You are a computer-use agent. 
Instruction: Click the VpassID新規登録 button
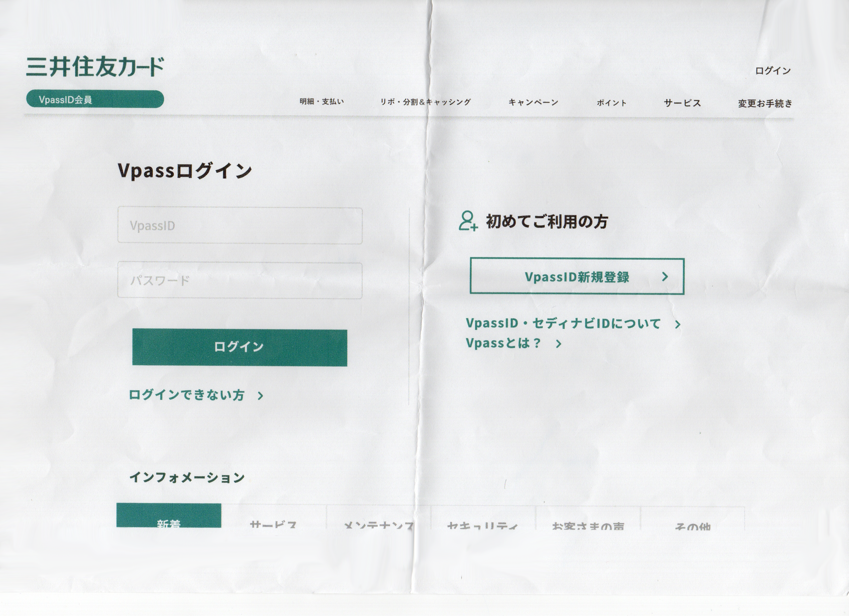[577, 276]
